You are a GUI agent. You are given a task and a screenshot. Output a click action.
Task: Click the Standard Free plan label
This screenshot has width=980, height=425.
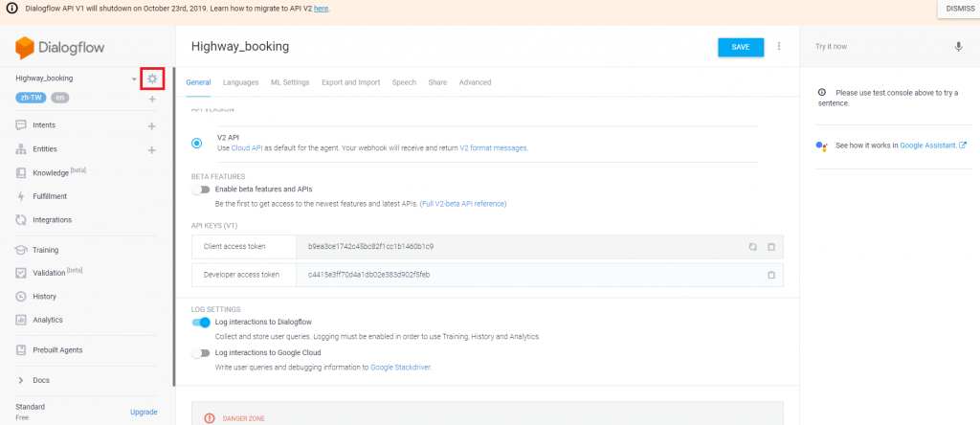(x=30, y=412)
